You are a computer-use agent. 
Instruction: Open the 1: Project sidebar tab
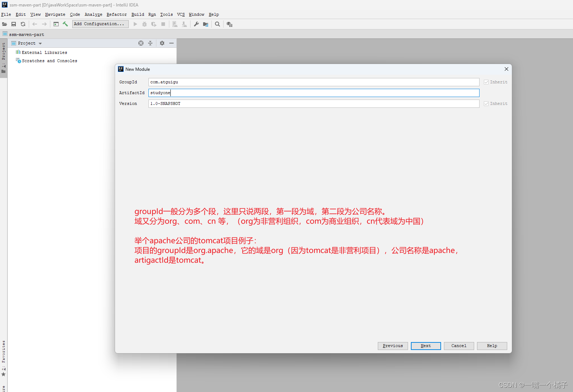(x=4, y=57)
